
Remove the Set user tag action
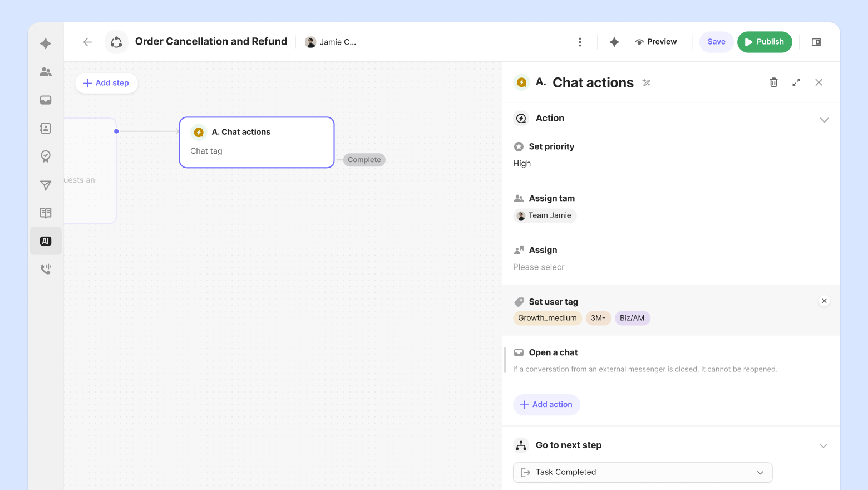[x=824, y=301]
